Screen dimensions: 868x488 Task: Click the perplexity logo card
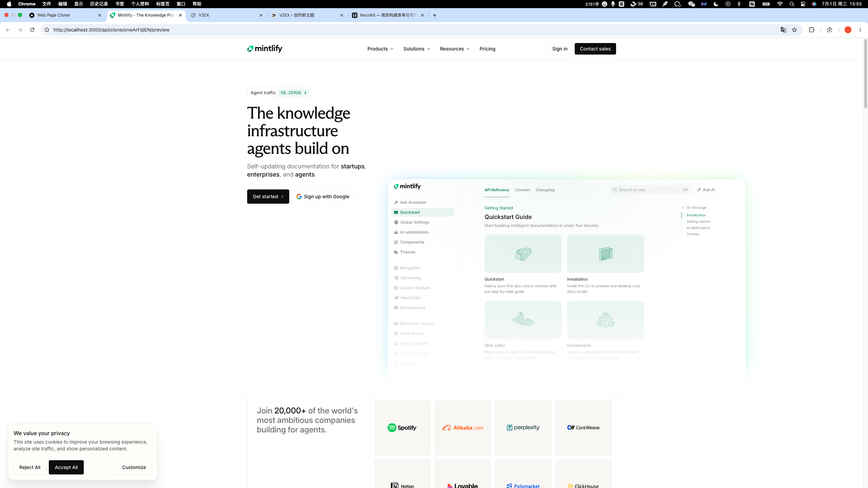point(523,428)
